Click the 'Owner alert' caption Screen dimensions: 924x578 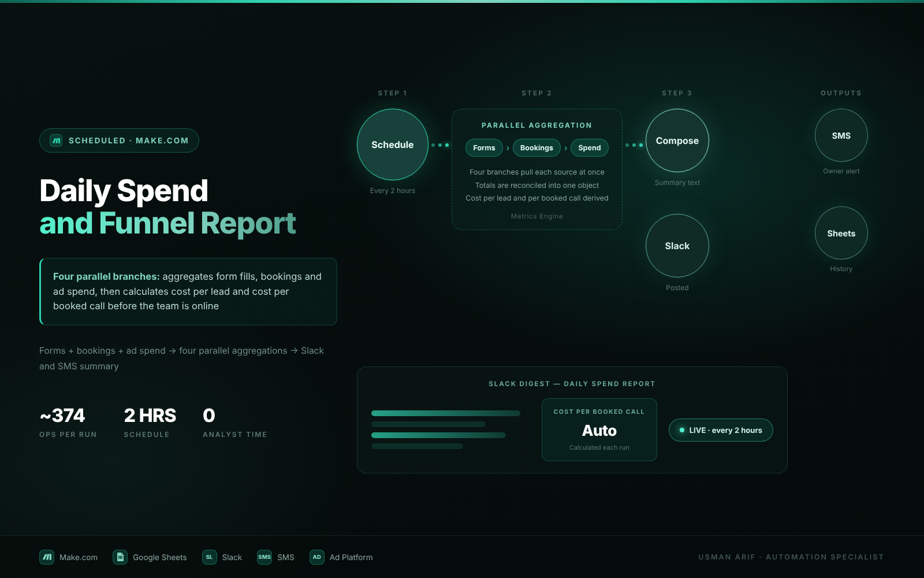point(841,171)
